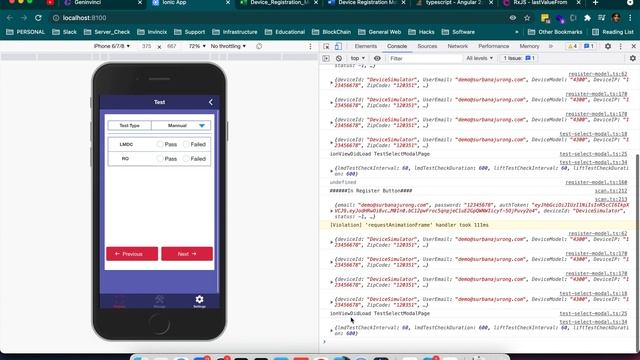Click the console Filter input field
640x360 pixels.
[x=424, y=58]
